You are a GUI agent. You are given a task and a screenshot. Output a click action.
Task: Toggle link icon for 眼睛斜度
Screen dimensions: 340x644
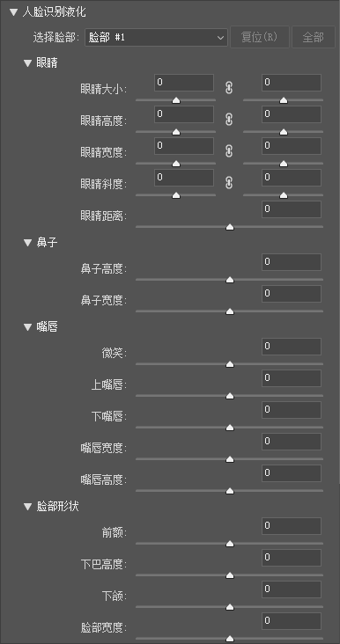pos(229,183)
